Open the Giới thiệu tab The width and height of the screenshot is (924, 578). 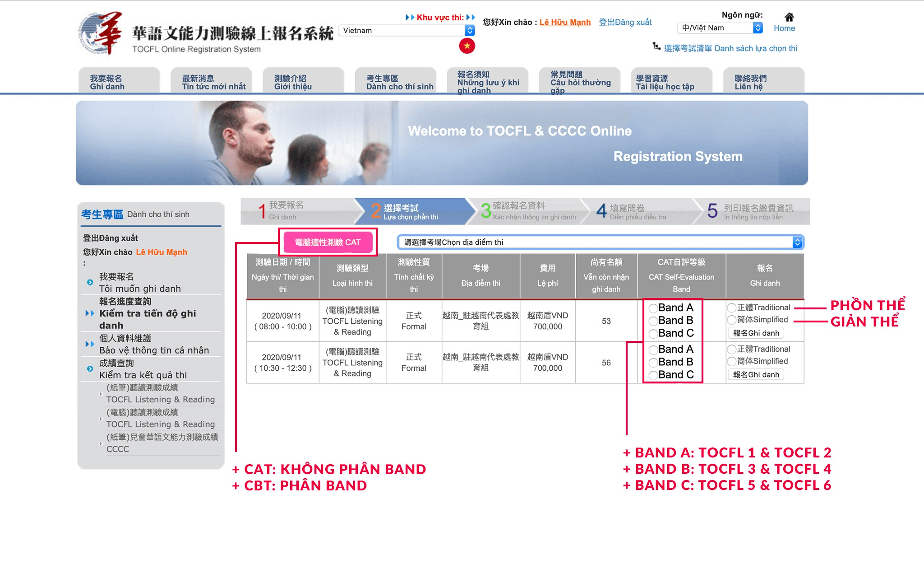click(x=303, y=81)
